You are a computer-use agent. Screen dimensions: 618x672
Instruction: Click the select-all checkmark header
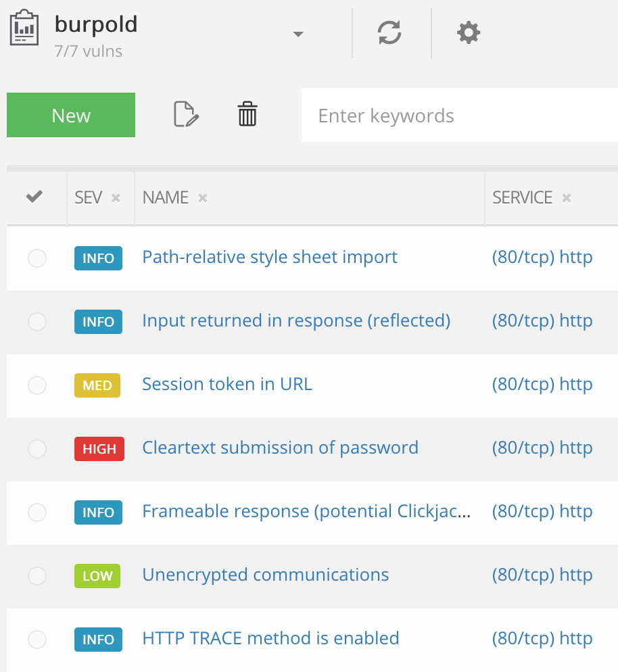[34, 197]
